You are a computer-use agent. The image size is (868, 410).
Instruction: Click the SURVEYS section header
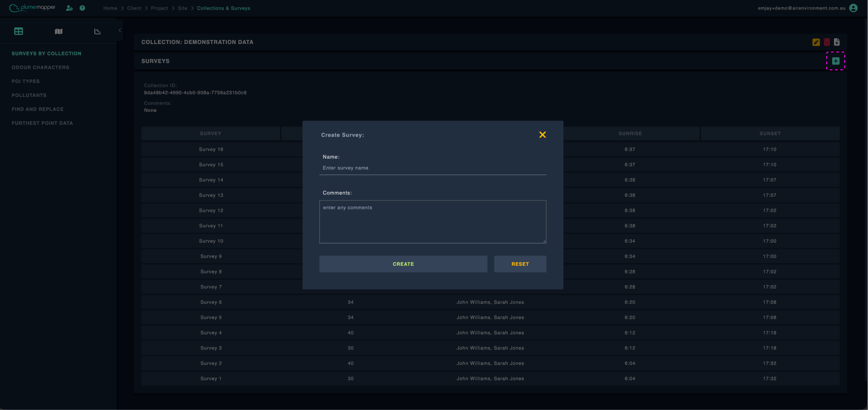pos(155,61)
